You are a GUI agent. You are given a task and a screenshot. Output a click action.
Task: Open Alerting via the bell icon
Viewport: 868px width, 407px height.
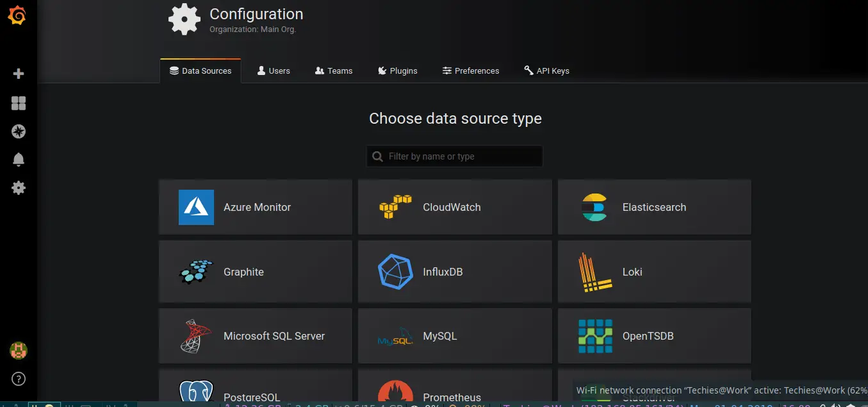(x=17, y=159)
